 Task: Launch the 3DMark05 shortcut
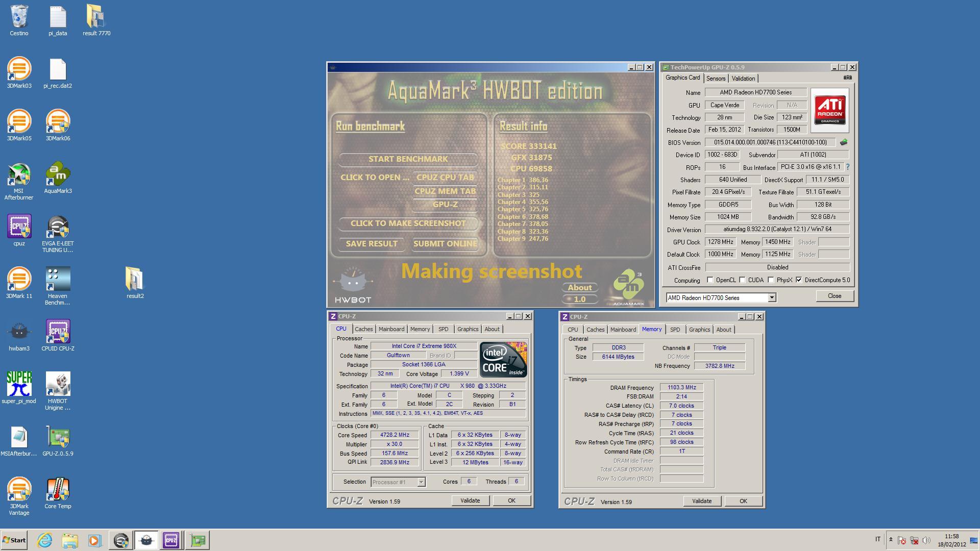tap(19, 126)
